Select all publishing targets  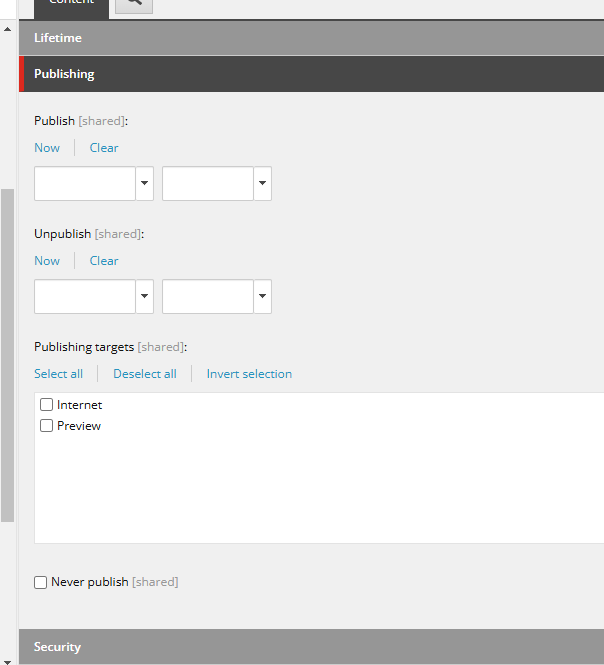tap(59, 374)
